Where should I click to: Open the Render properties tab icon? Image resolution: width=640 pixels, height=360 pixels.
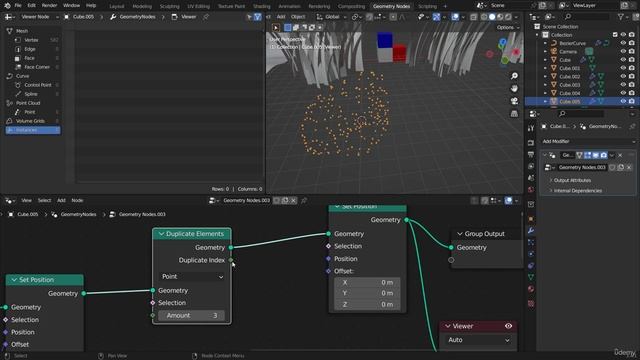[x=531, y=143]
